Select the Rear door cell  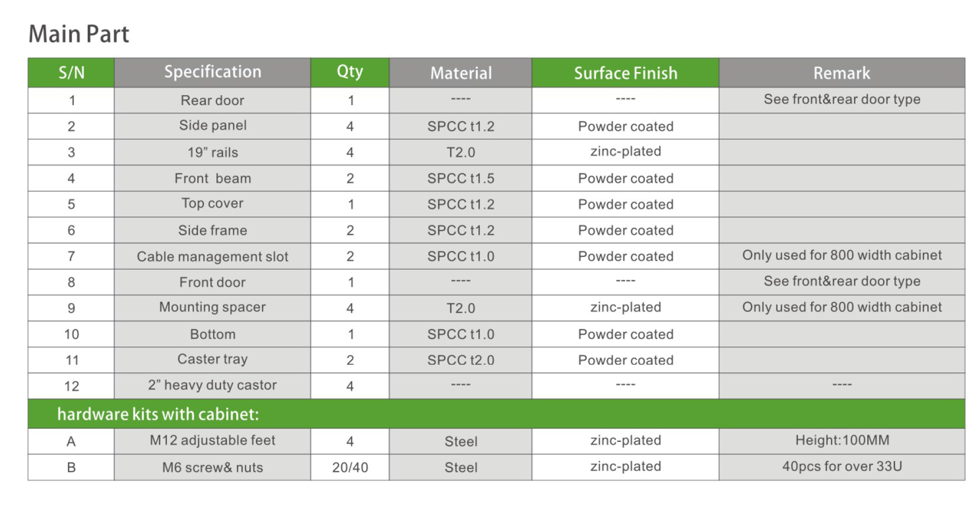pos(212,100)
